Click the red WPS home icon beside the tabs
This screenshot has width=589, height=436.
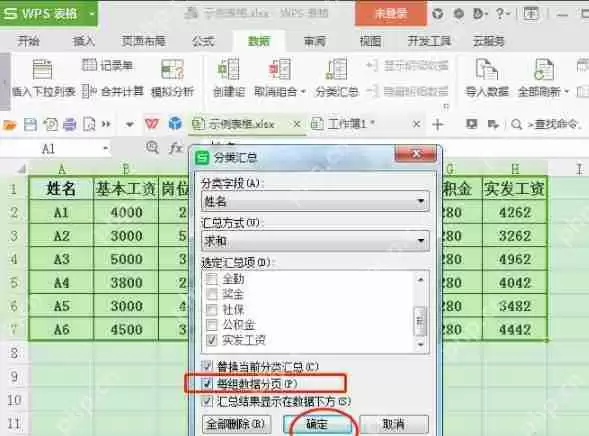[x=152, y=124]
